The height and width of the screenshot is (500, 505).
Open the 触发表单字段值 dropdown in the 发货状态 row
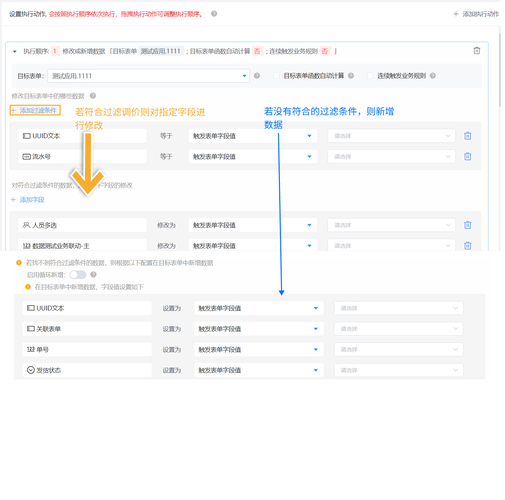point(259,370)
